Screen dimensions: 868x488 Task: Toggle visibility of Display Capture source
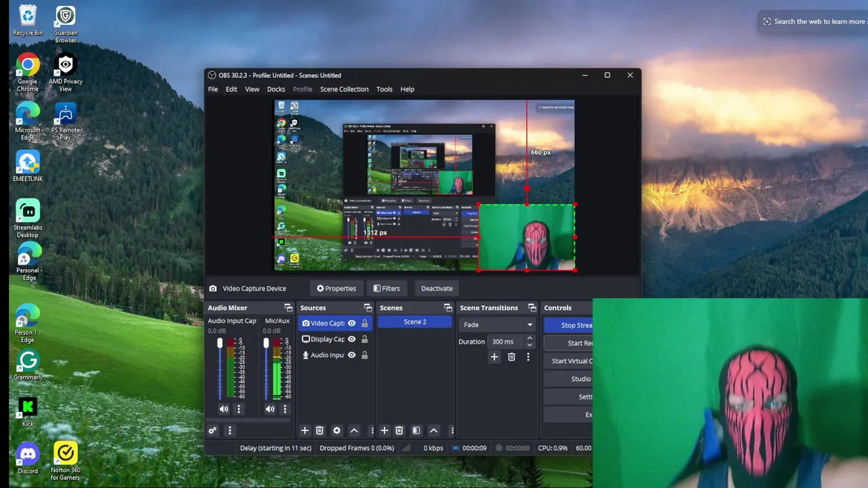pos(351,339)
